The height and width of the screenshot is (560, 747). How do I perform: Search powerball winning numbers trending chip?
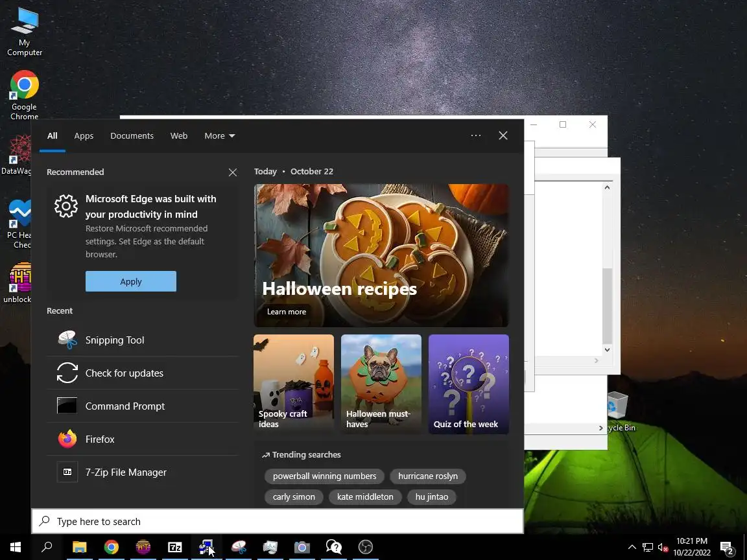(324, 476)
